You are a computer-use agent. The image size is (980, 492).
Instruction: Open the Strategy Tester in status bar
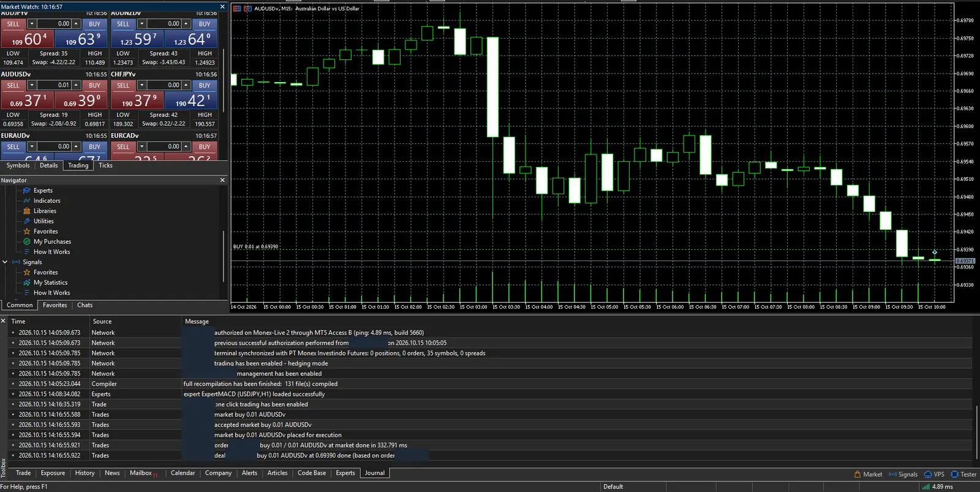[963, 474]
